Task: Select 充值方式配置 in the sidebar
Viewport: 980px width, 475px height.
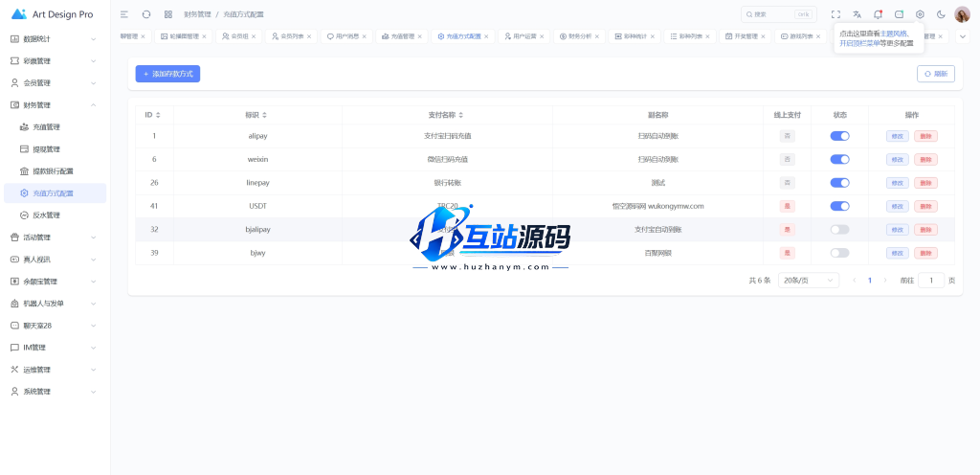Action: (55, 193)
